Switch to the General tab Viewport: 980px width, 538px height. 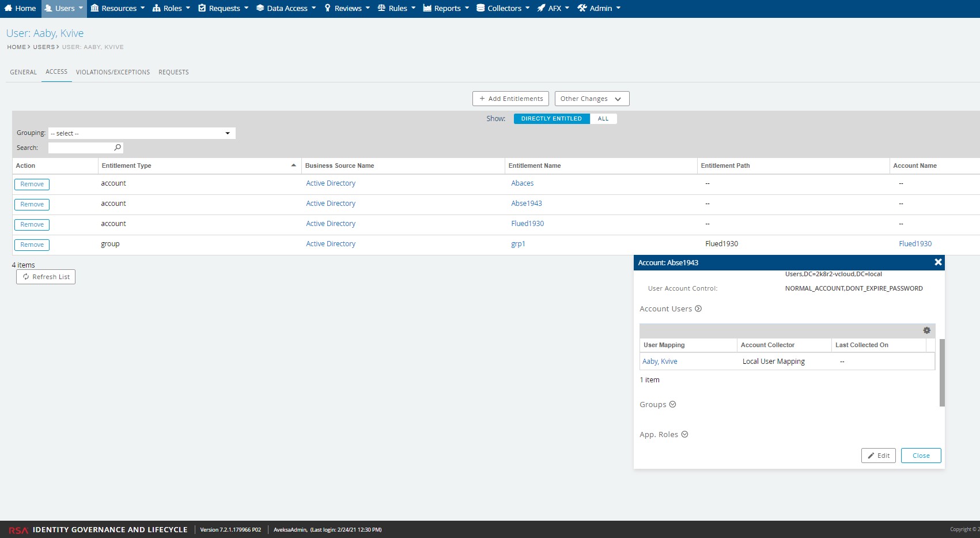tap(23, 72)
